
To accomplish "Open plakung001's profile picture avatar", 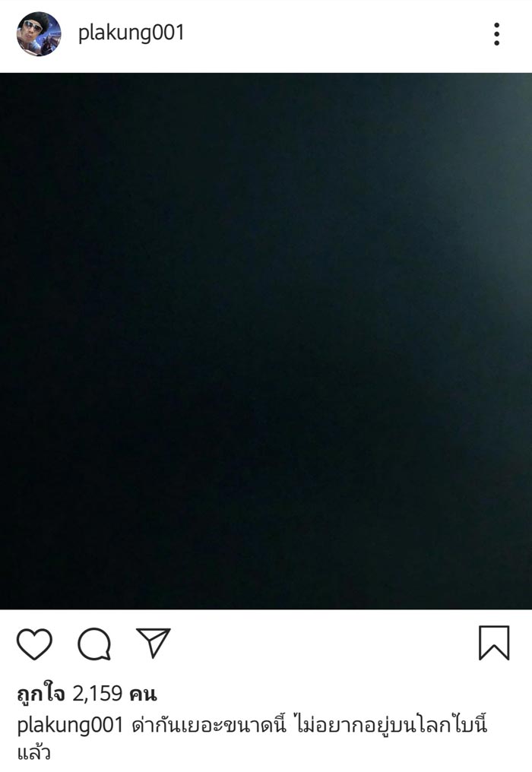I will (39, 33).
